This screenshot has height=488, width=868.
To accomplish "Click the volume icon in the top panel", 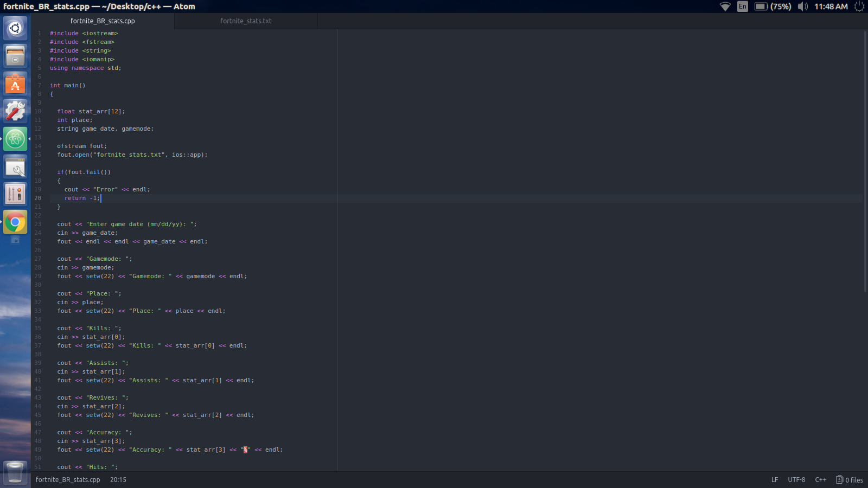I will 802,7.
